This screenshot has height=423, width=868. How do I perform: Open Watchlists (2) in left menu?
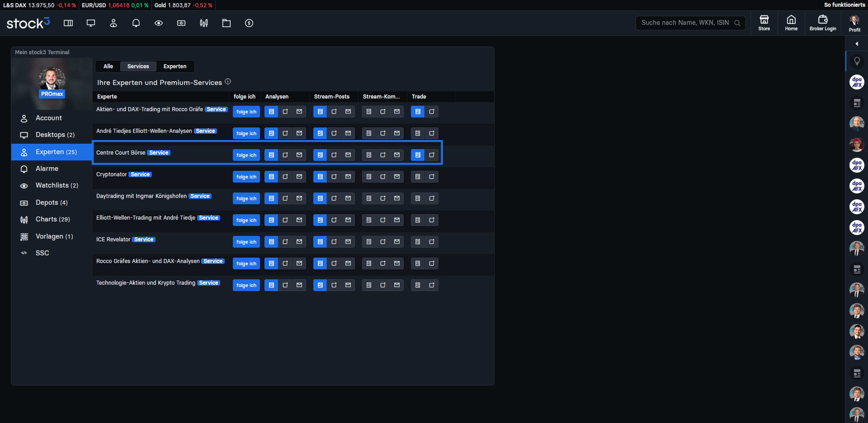point(52,186)
